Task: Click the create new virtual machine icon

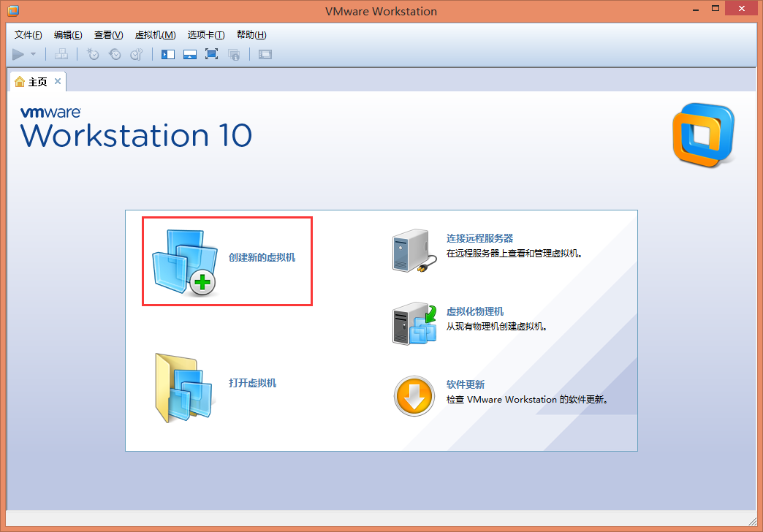Action: click(185, 262)
